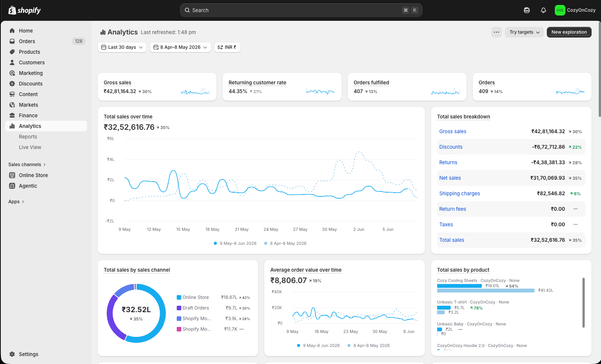Click the Orders metric card
Viewport: 601px width, 364px height.
532,87
